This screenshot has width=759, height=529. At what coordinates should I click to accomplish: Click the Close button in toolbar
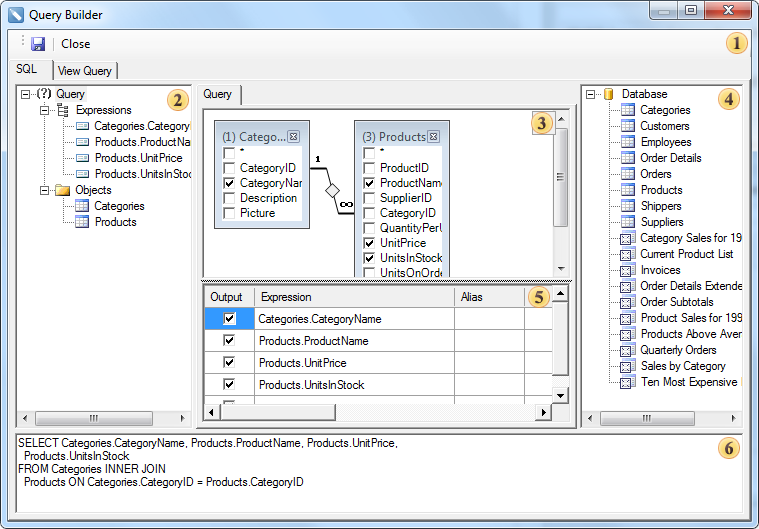tap(76, 44)
